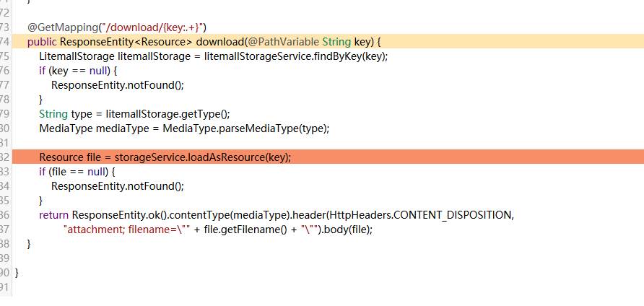Click the first ResponseEntity.notFound() call below key check

116,85
